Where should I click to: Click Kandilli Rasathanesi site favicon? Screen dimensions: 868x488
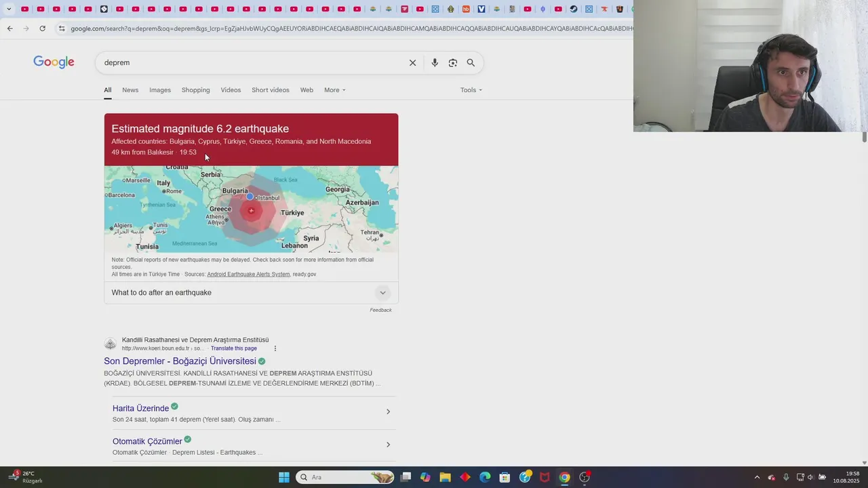click(x=110, y=344)
